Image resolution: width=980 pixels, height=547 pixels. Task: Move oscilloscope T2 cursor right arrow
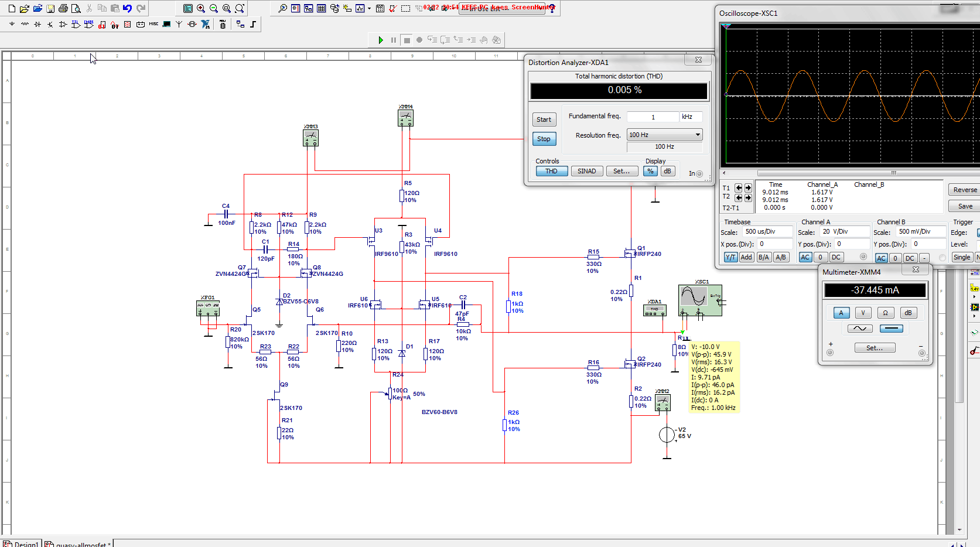[x=748, y=197]
